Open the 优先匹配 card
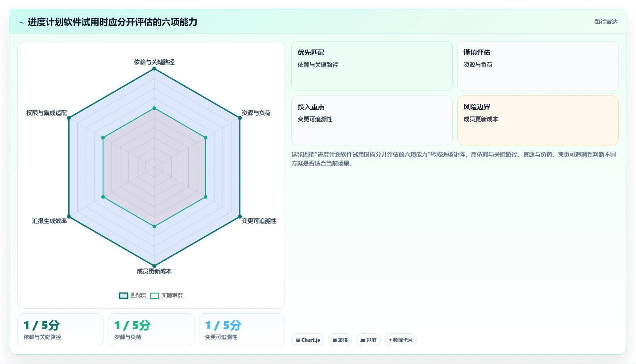 click(x=372, y=66)
